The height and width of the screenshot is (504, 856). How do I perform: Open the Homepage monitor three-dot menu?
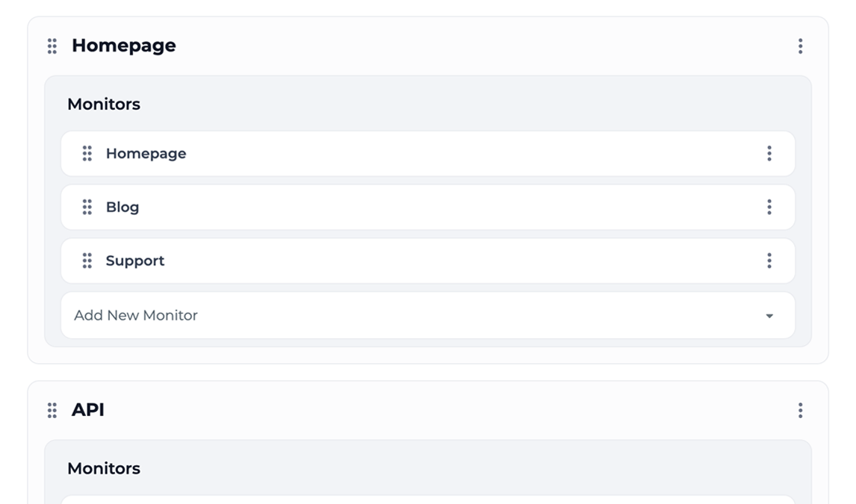pos(769,154)
